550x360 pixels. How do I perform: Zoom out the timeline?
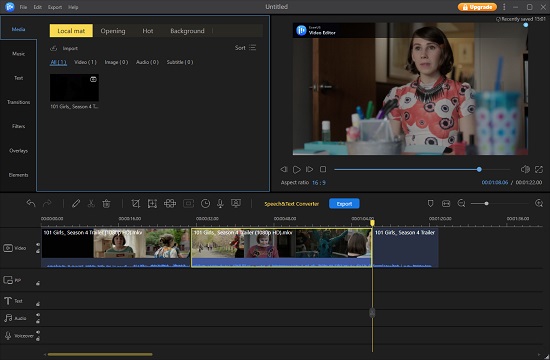pos(461,203)
